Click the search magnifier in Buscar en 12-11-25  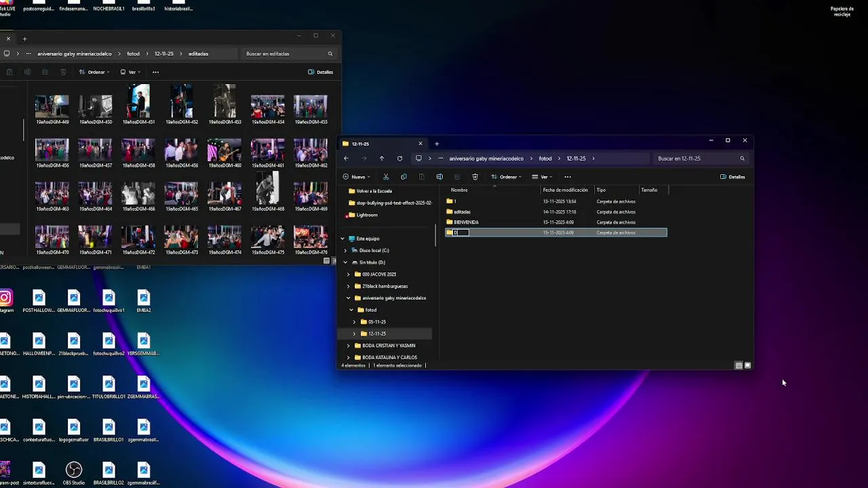point(742,159)
